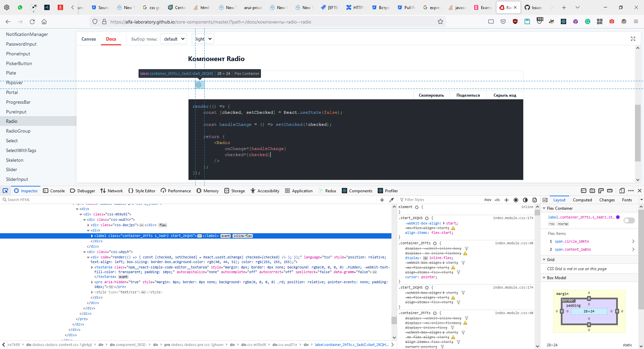Click Скрыть код to hide code
This screenshot has height=349, width=644.
pyautogui.click(x=504, y=95)
